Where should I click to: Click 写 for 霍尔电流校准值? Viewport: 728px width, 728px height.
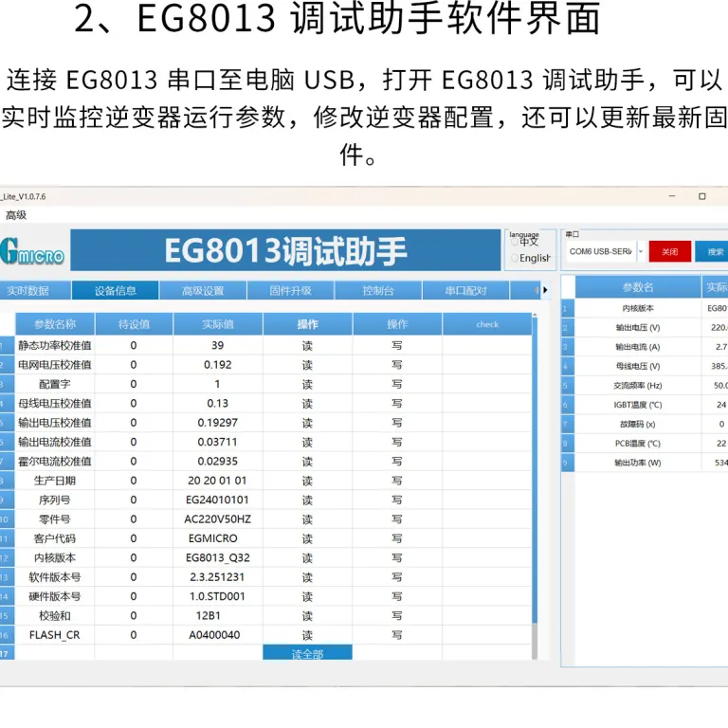(397, 462)
